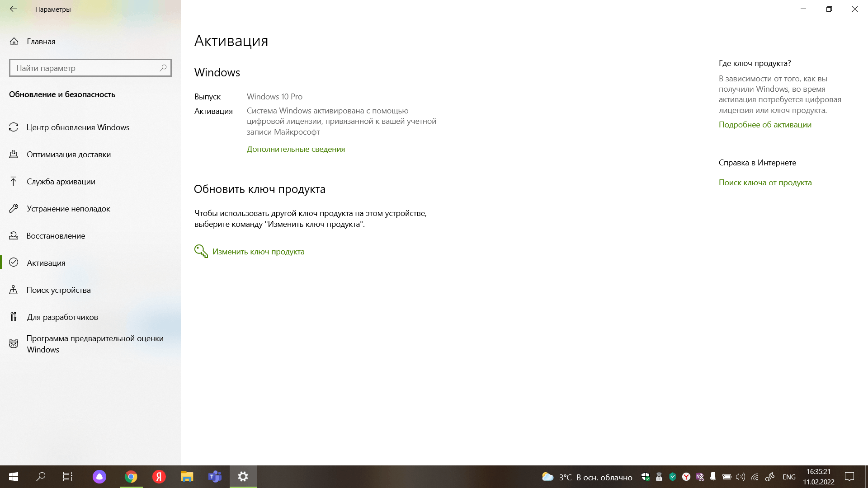This screenshot has width=868, height=488.
Task: Open Microsoft Teams taskbar icon
Action: [x=215, y=477]
